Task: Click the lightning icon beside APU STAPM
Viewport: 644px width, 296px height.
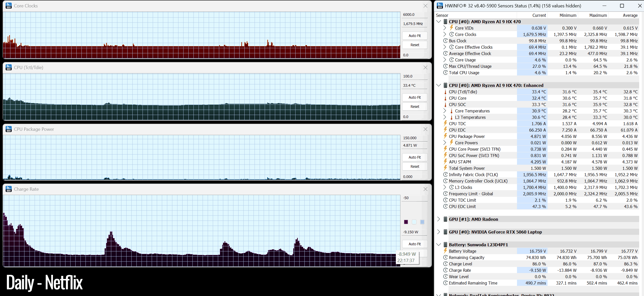Action: (x=445, y=162)
